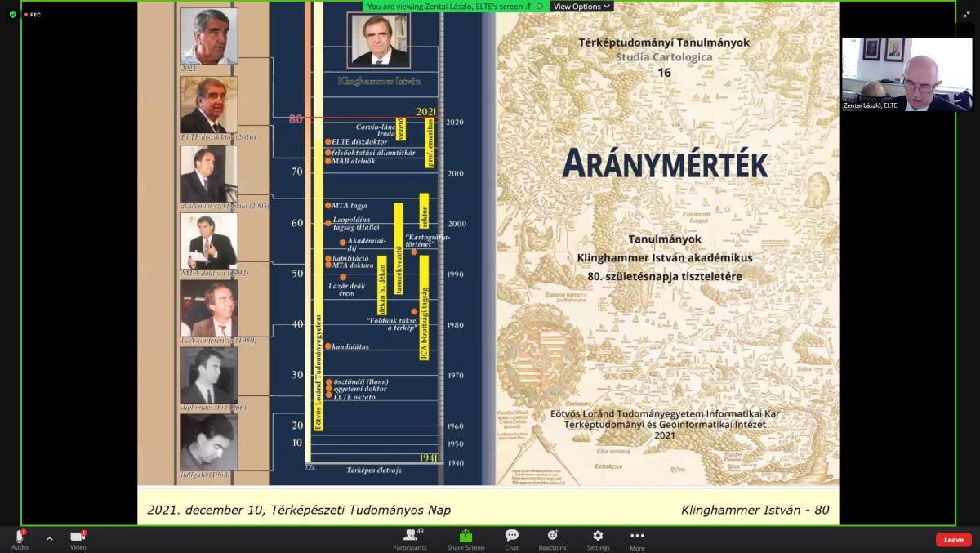Select Zentai László's video thumbnail
Image resolution: width=980 pixels, height=553 pixels.
[x=906, y=74]
